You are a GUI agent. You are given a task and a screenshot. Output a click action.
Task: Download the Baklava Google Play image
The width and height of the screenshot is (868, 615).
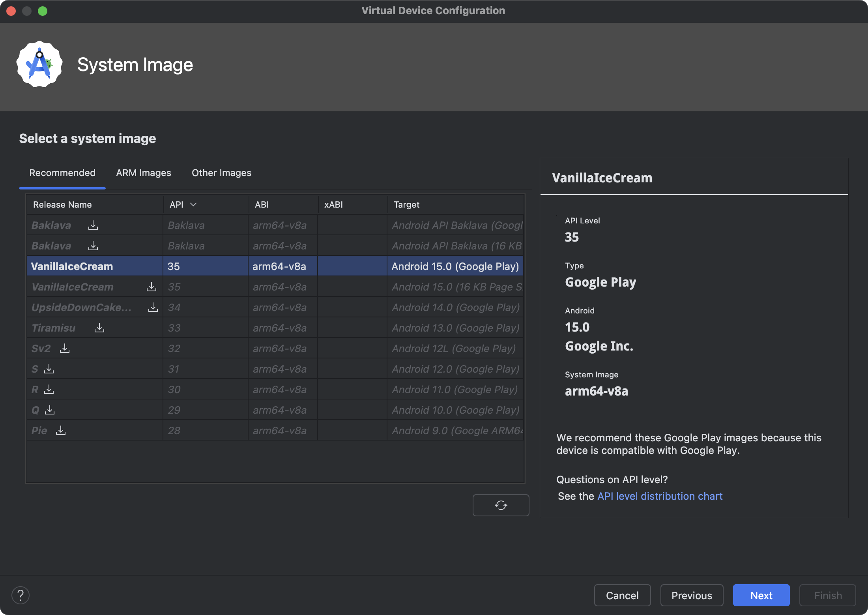pyautogui.click(x=93, y=225)
